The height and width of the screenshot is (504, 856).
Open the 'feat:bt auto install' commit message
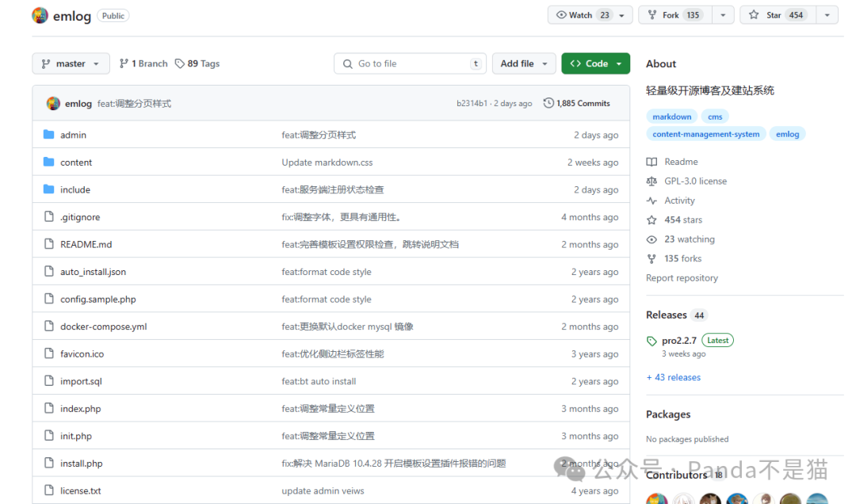click(x=319, y=381)
